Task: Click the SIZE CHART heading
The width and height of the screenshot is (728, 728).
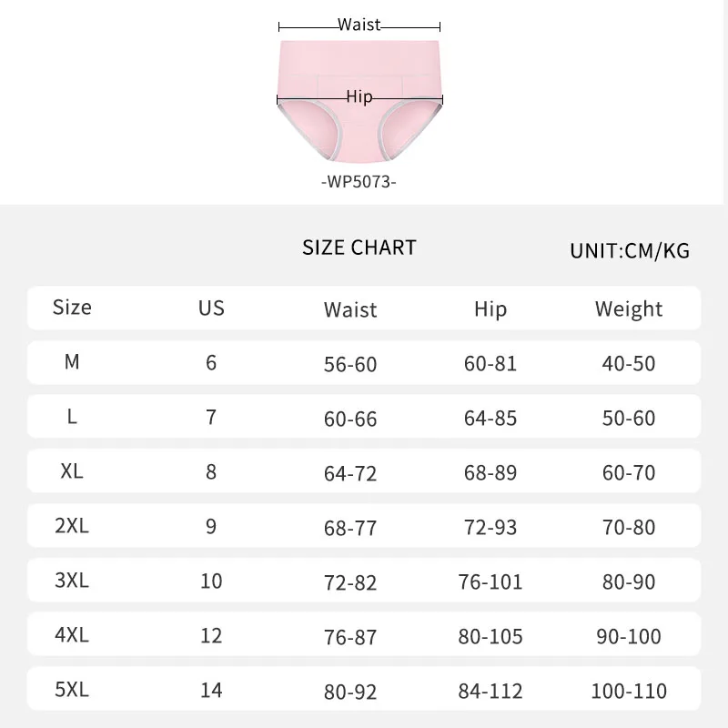Action: (x=359, y=248)
